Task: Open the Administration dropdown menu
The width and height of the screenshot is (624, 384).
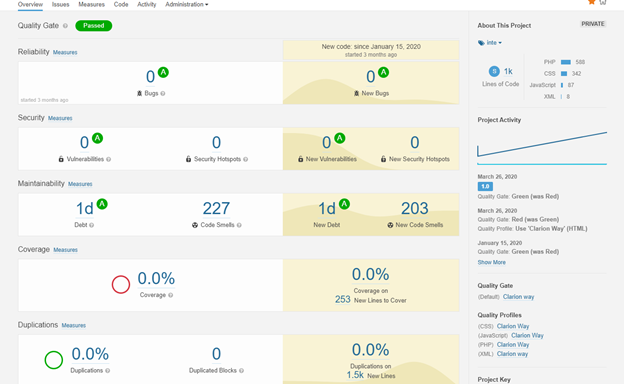Action: coord(187,4)
